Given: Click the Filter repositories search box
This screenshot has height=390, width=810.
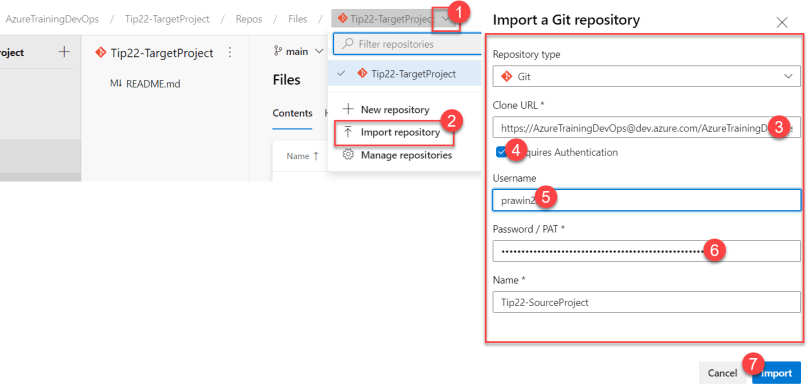Looking at the screenshot, I should (407, 44).
